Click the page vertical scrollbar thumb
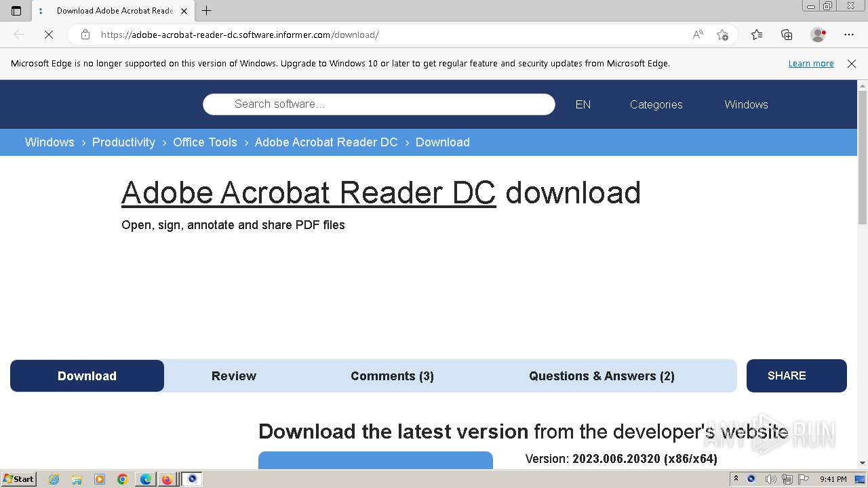Screen dimensions: 868x488 point(863,157)
